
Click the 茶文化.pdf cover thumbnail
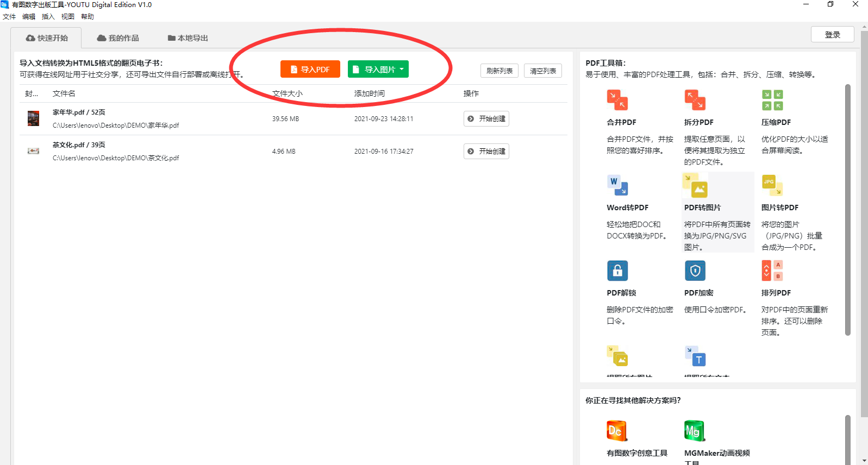[33, 151]
